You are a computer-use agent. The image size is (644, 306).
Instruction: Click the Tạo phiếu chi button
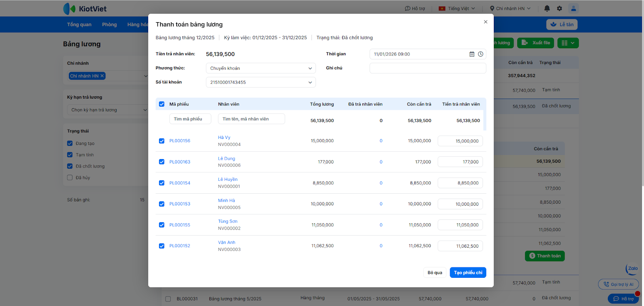click(x=468, y=273)
